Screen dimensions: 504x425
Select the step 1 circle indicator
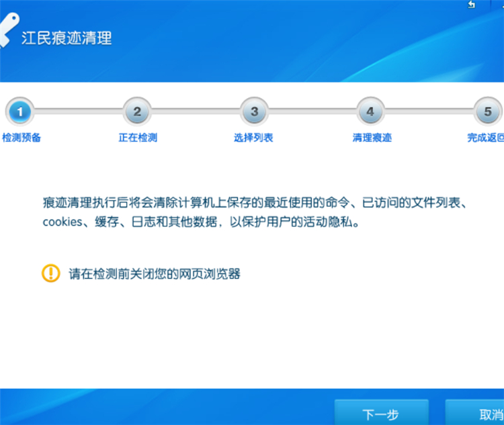(20, 112)
